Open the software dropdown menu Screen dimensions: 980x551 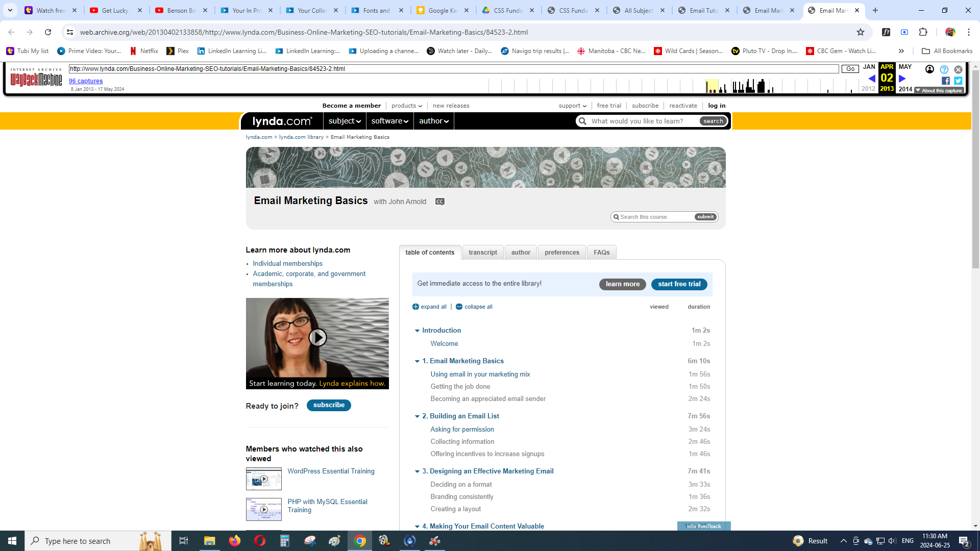(x=389, y=121)
